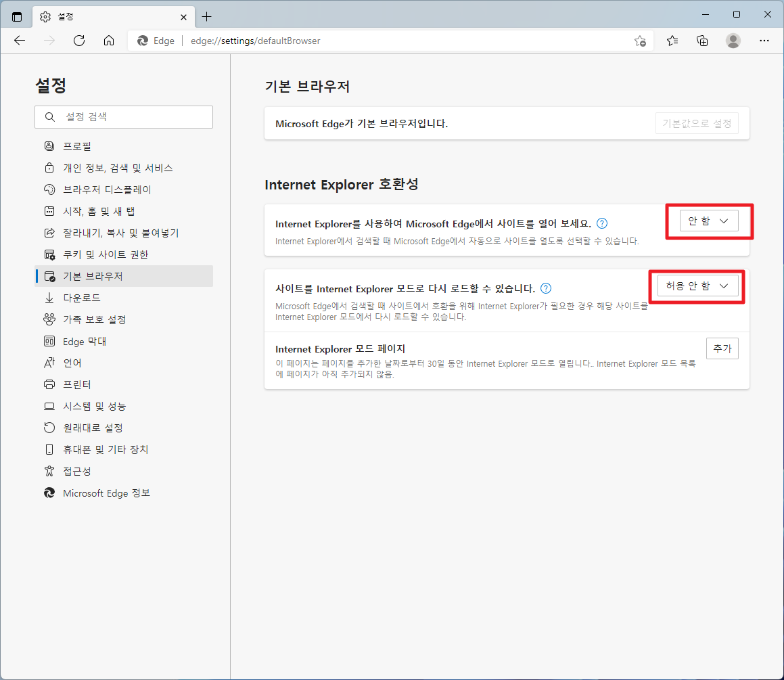Open 브라우저 디스플레이 section
Image resolution: width=784 pixels, height=680 pixels.
[124, 189]
